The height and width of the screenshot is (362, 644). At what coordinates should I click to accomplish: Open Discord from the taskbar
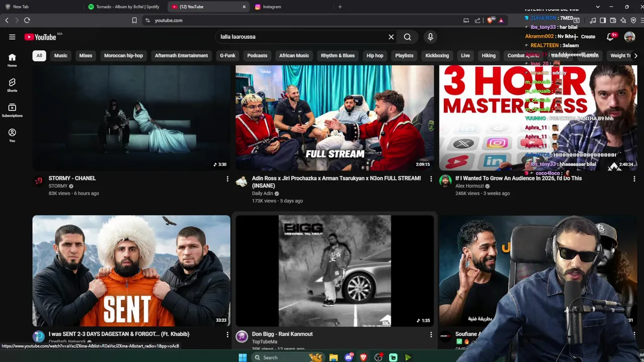(x=348, y=357)
